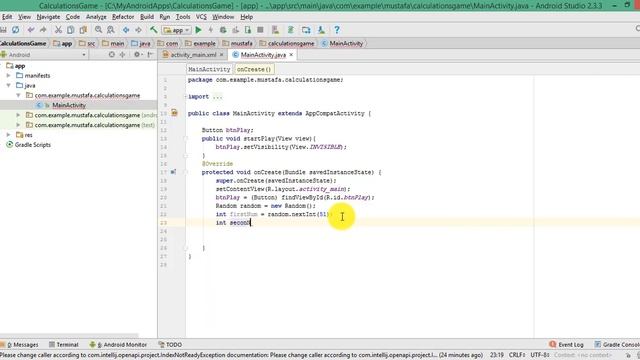Open the View menu

tap(24, 17)
